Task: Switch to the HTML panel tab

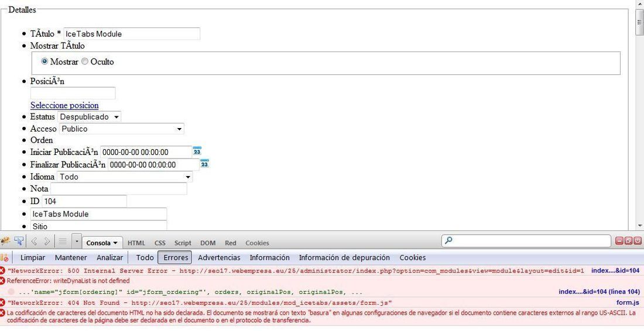Action: coord(136,243)
